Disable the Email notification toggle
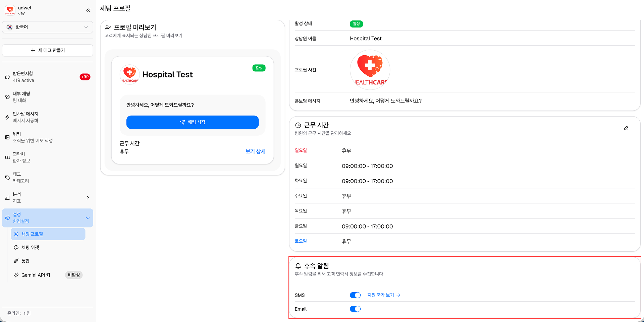The width and height of the screenshot is (644, 322). (x=355, y=309)
